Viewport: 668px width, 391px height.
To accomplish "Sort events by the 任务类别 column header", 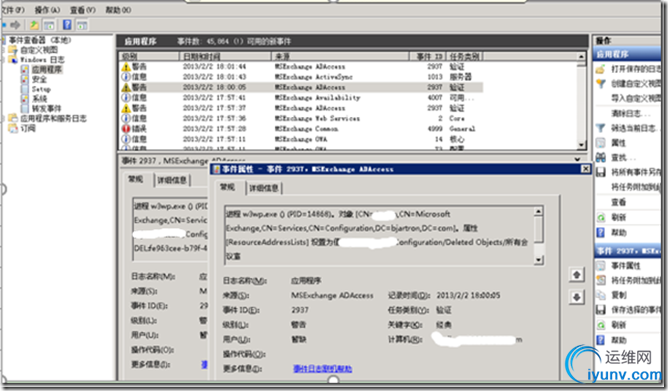I will (x=465, y=56).
